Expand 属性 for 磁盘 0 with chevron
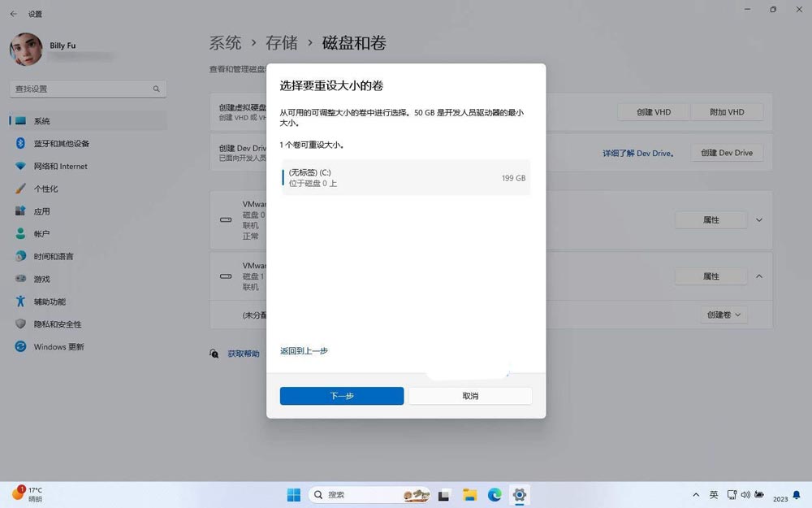The height and width of the screenshot is (508, 812). [758, 219]
